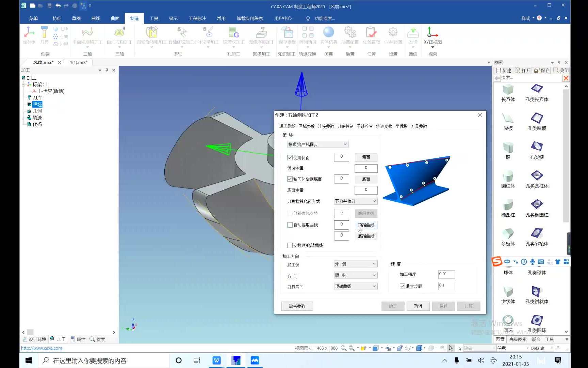This screenshot has width=588, height=368.
Task: Collapse the 标架:1 tree node
Action: (x=23, y=85)
